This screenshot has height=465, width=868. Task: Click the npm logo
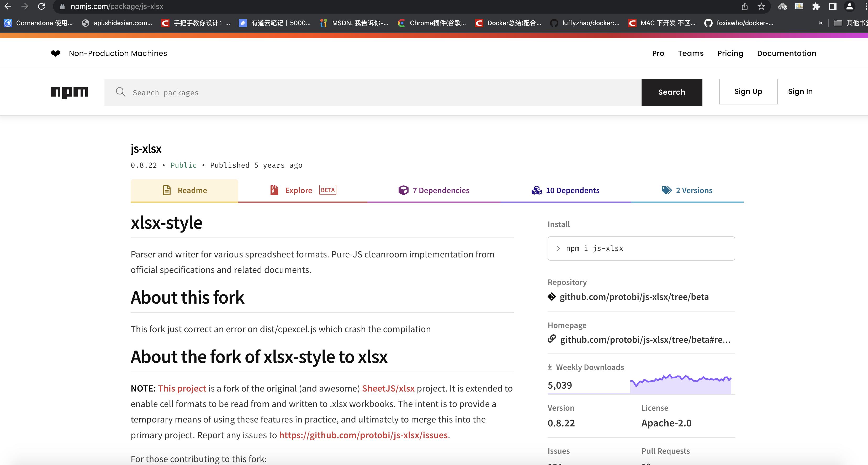69,92
